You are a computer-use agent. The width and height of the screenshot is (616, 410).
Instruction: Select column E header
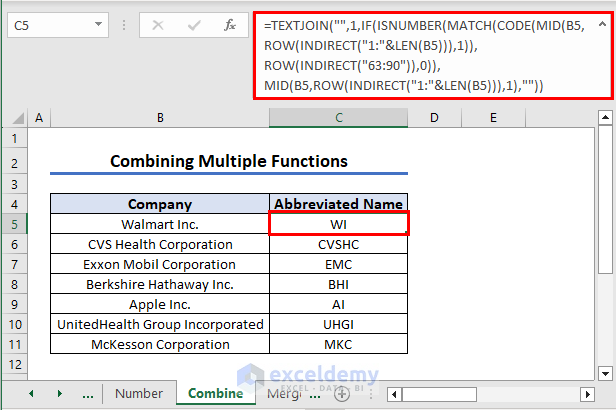[493, 118]
